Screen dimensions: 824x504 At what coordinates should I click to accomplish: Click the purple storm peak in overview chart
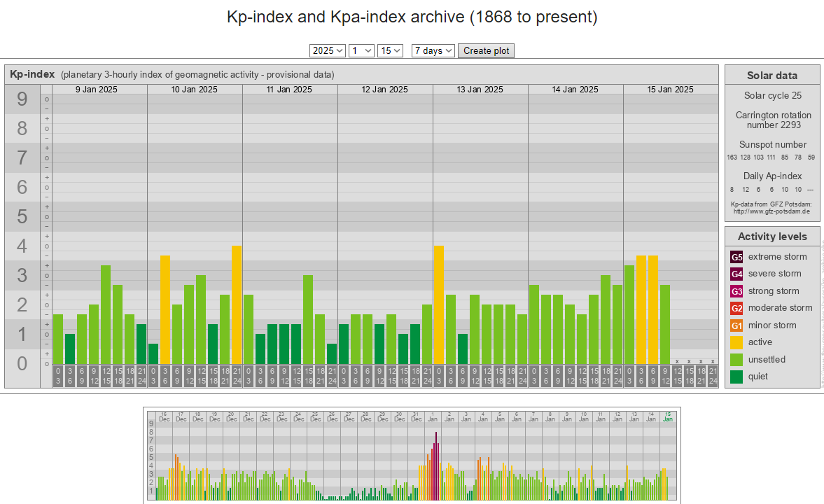point(435,465)
